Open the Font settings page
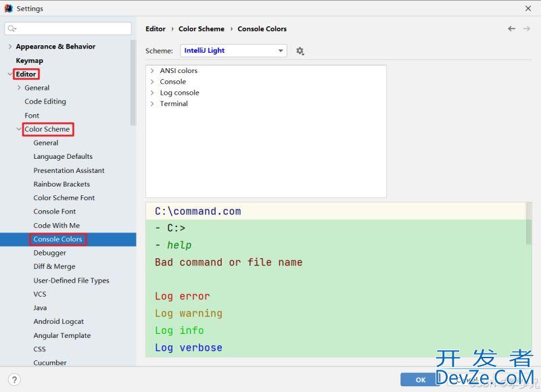This screenshot has height=392, width=541. [32, 116]
